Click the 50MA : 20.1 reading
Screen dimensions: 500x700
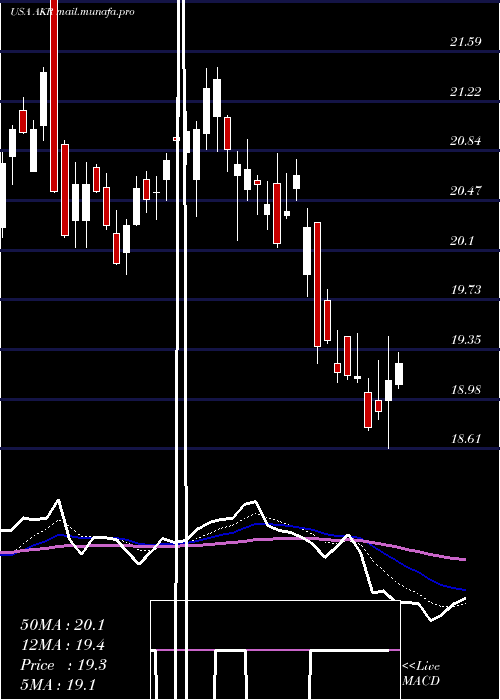pos(62,625)
